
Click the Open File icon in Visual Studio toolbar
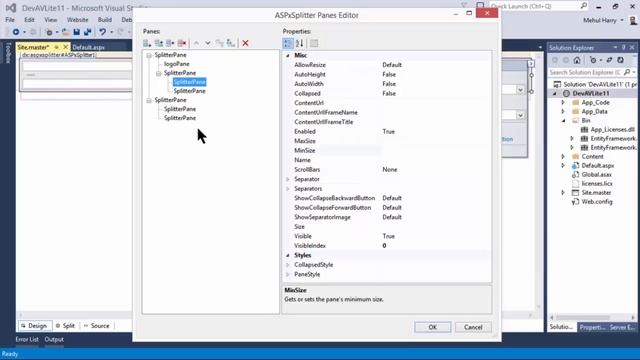[65, 32]
